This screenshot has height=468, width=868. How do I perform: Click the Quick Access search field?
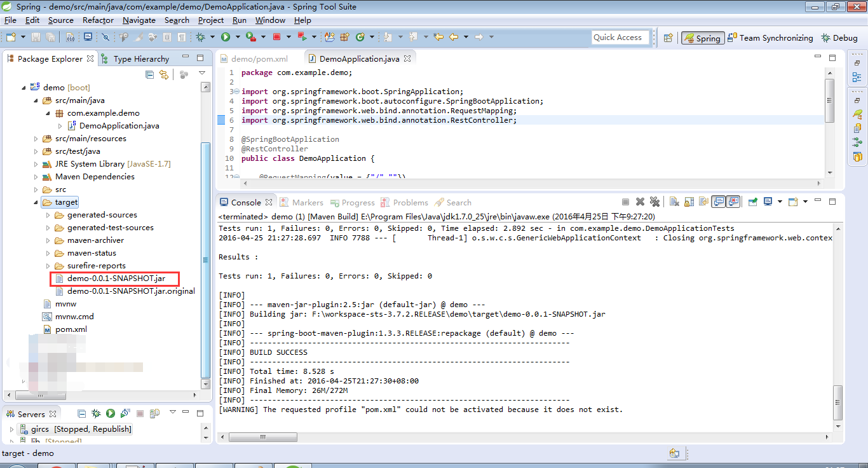pyautogui.click(x=621, y=38)
